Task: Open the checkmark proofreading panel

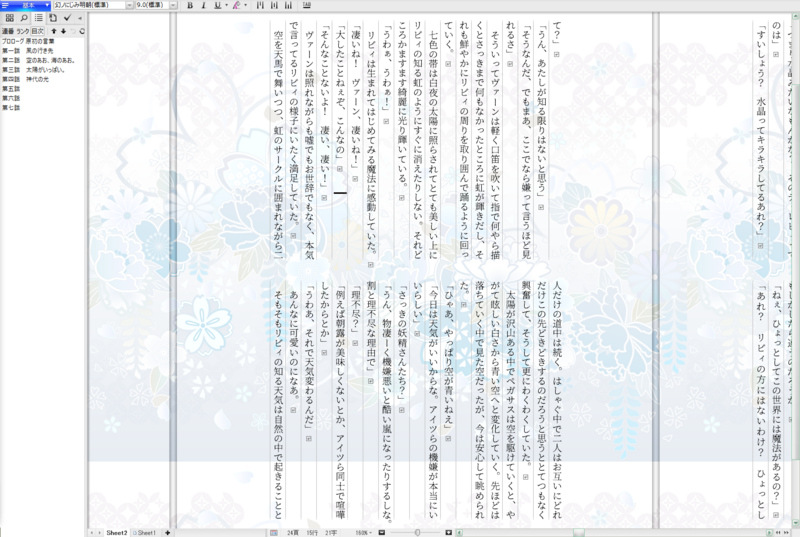Action: coord(67,18)
